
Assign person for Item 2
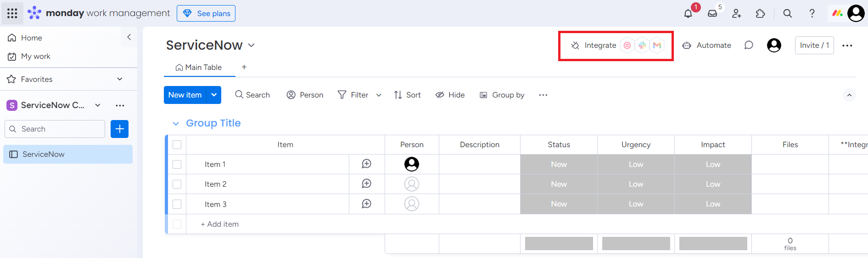412,184
